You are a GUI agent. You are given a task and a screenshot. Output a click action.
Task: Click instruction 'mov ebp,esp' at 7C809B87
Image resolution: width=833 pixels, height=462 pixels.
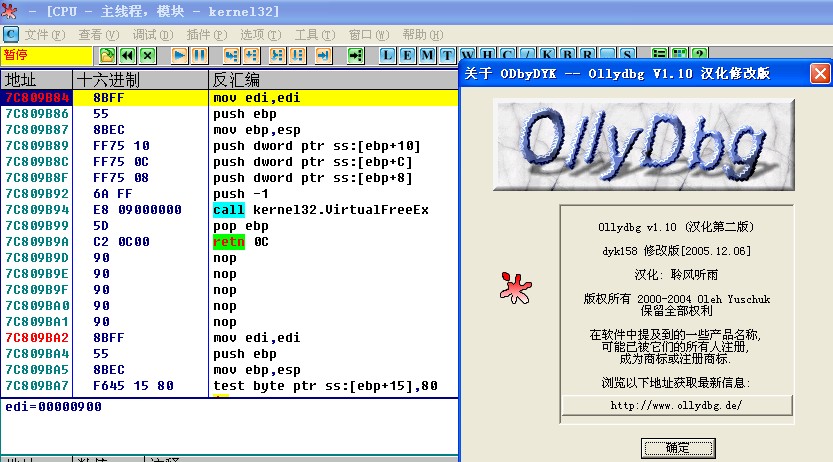click(257, 130)
